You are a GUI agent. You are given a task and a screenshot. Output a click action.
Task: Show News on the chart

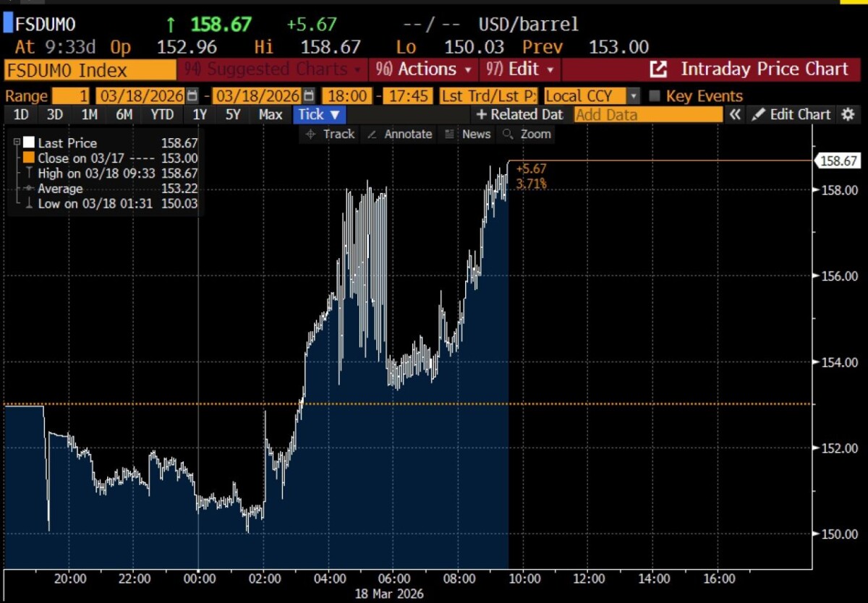(x=467, y=134)
